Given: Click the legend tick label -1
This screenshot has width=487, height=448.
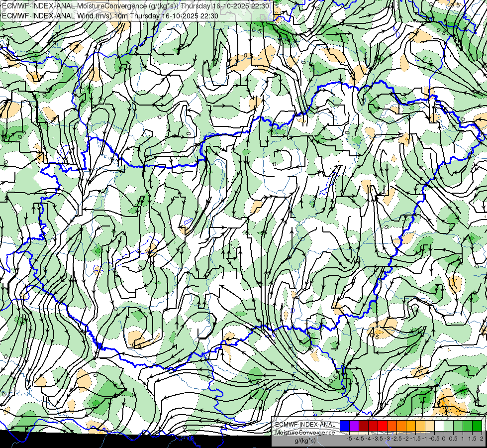Looking at the screenshot, I should coord(425,439).
